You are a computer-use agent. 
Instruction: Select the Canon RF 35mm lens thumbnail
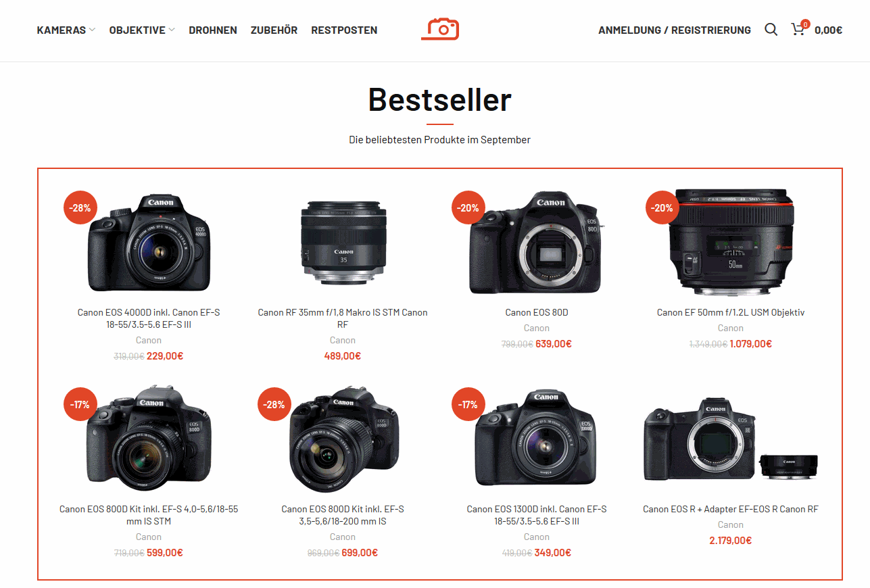pos(343,240)
